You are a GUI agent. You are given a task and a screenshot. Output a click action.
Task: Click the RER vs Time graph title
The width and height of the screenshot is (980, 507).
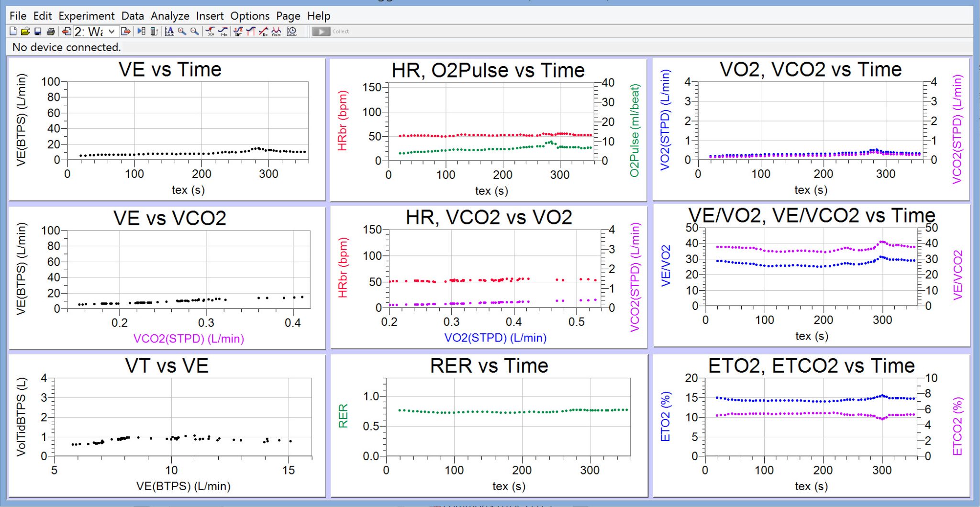tap(489, 366)
